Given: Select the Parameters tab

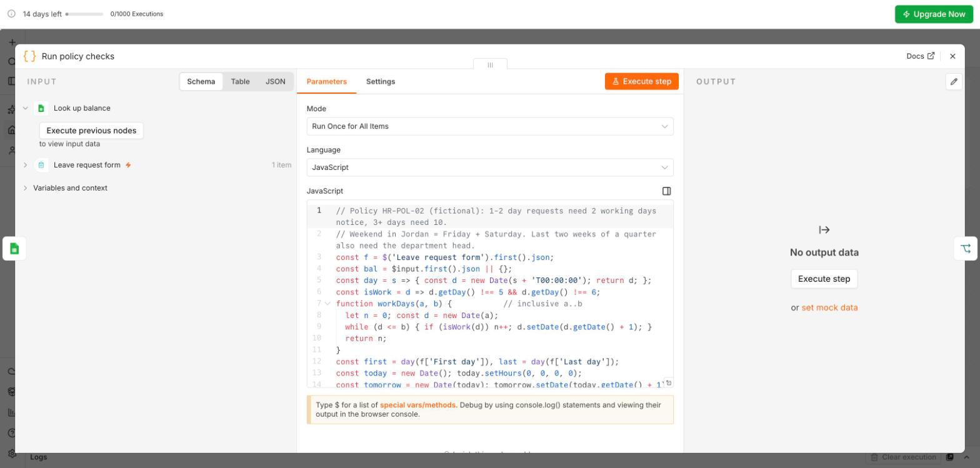Looking at the screenshot, I should [327, 82].
